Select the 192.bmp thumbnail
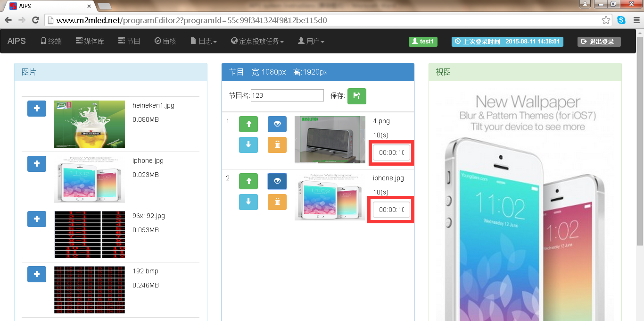Image resolution: width=644 pixels, height=321 pixels. point(90,290)
